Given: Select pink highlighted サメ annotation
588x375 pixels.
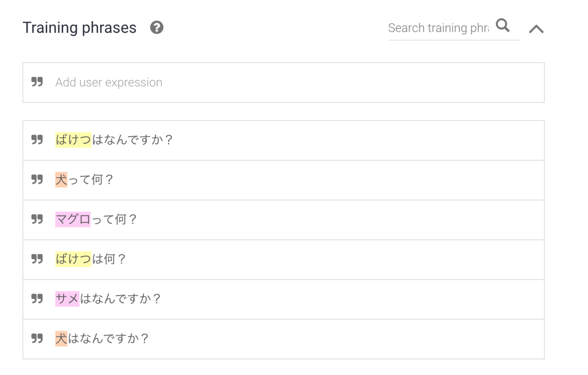Looking at the screenshot, I should pyautogui.click(x=67, y=299).
